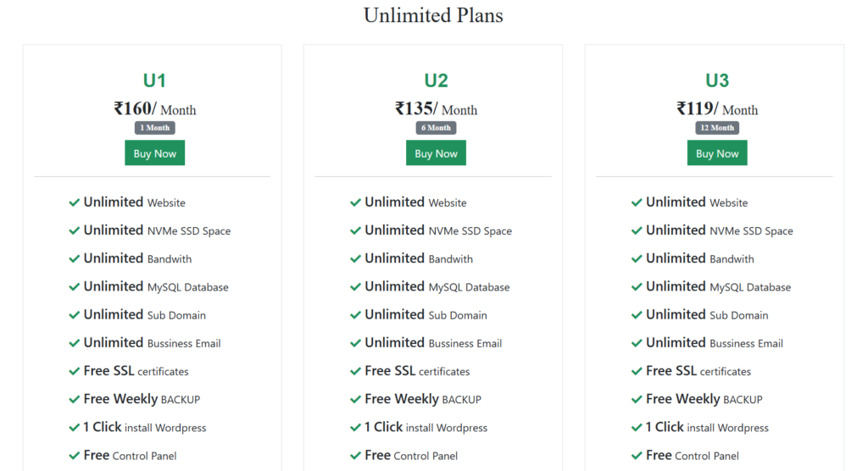Click the 6 Month badge under U2
This screenshot has height=471, width=868.
coord(436,128)
